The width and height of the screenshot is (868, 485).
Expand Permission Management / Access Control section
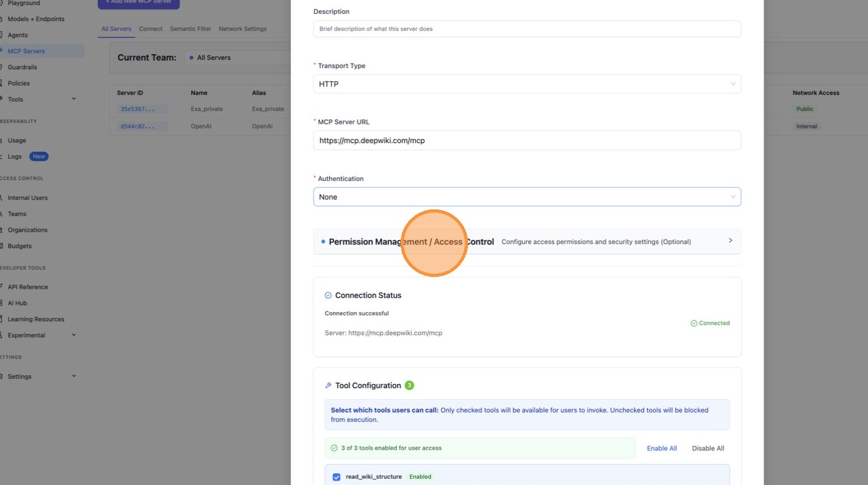tap(527, 242)
